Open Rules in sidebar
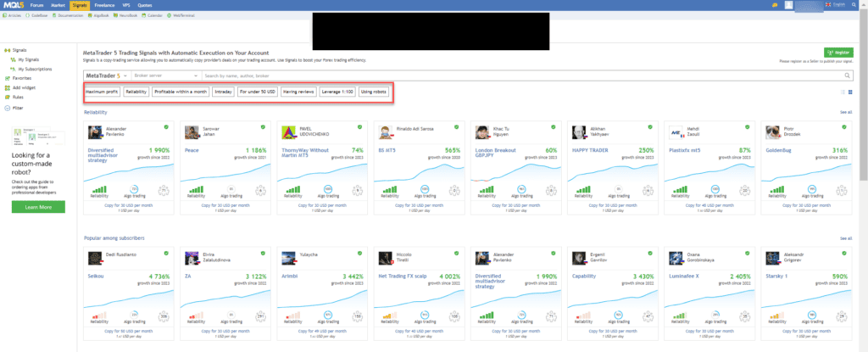The height and width of the screenshot is (352, 868). coord(18,97)
